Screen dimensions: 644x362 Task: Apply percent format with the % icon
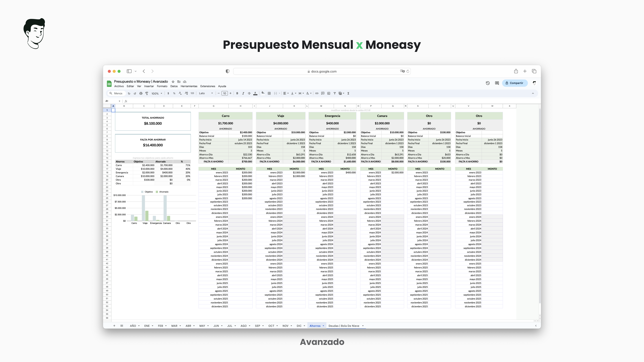174,93
